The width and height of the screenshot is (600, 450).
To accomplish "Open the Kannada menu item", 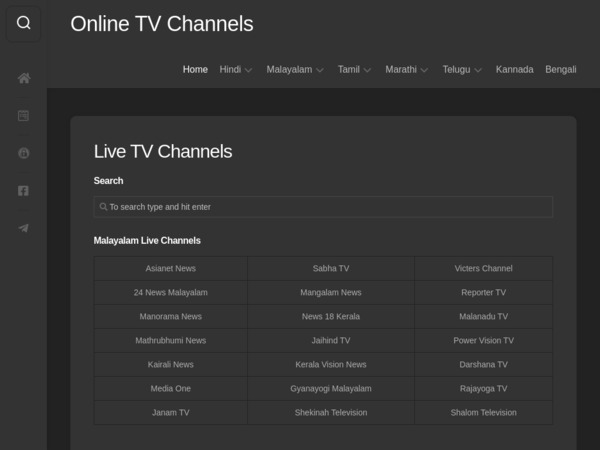I will (515, 69).
